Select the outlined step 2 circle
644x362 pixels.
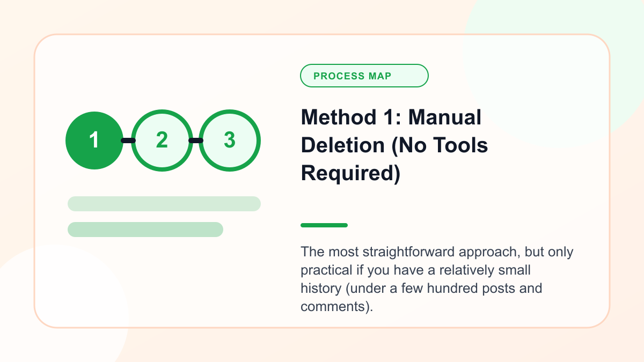click(162, 141)
